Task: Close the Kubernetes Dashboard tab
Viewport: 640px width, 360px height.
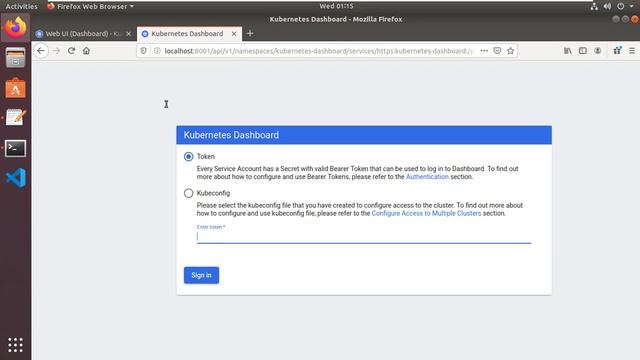Action: tap(234, 34)
